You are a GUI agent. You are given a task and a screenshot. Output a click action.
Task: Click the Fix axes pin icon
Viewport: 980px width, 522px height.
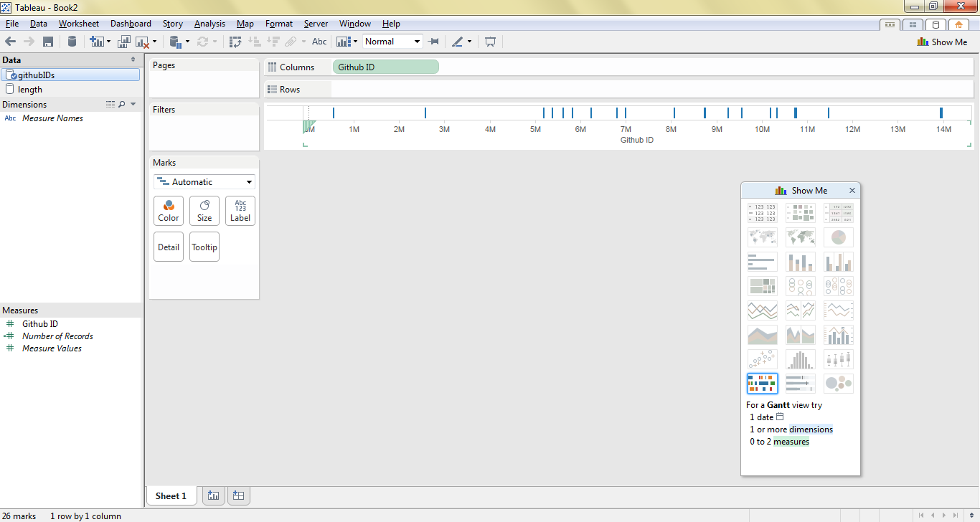[x=433, y=42]
